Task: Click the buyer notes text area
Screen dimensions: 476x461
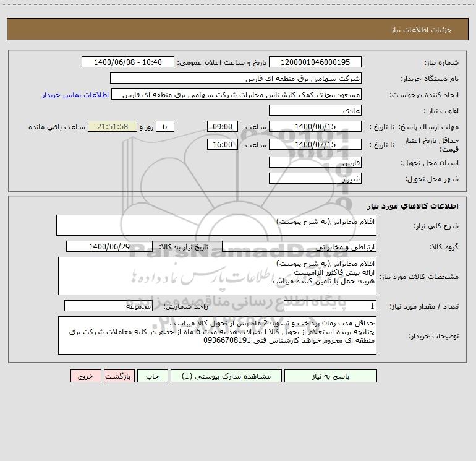Action: point(217,335)
